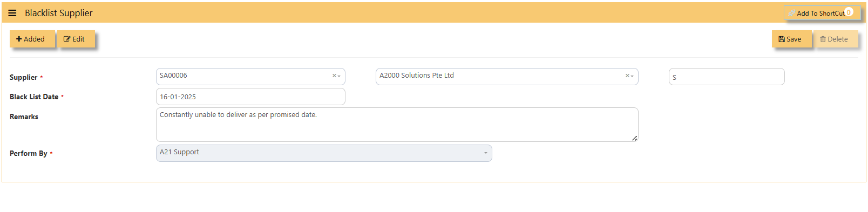Click the Perform By field label
868x212 pixels.
tap(29, 153)
